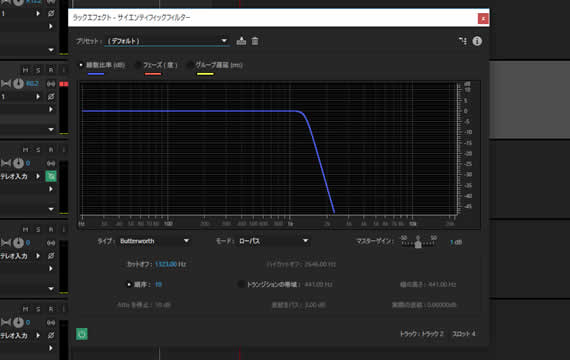Expand the read-mode dropdown on R62 track
The width and height of the screenshot is (570, 360).
point(51,129)
